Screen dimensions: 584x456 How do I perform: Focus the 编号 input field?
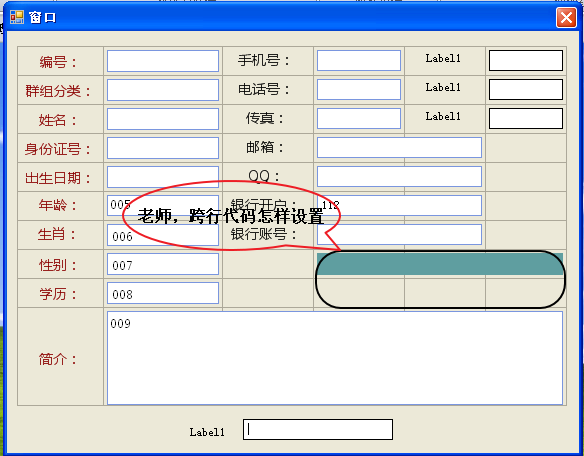point(163,61)
